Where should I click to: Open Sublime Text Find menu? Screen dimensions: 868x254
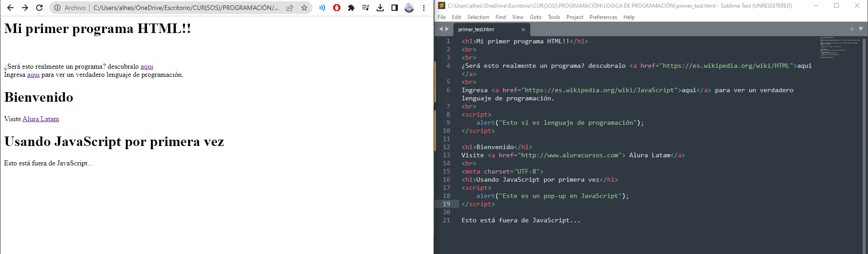(x=500, y=17)
